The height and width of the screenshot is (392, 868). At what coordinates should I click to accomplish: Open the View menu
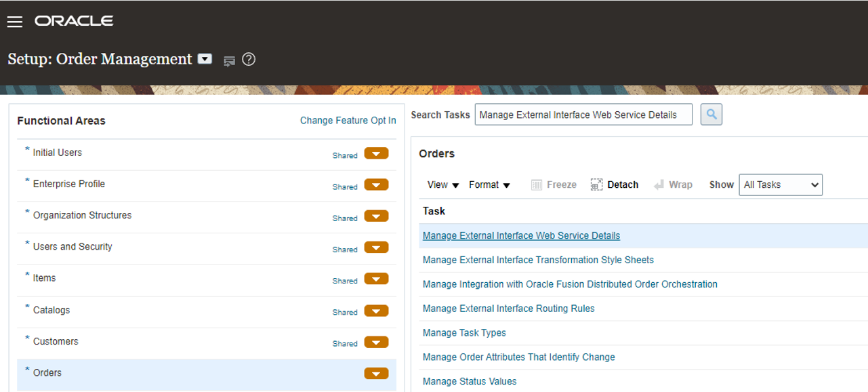click(443, 184)
